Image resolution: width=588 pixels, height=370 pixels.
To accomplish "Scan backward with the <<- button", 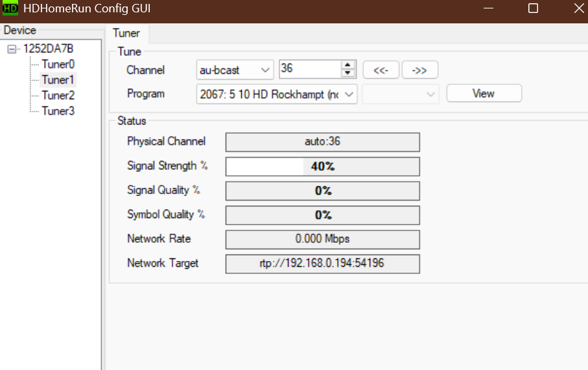I will (x=381, y=70).
